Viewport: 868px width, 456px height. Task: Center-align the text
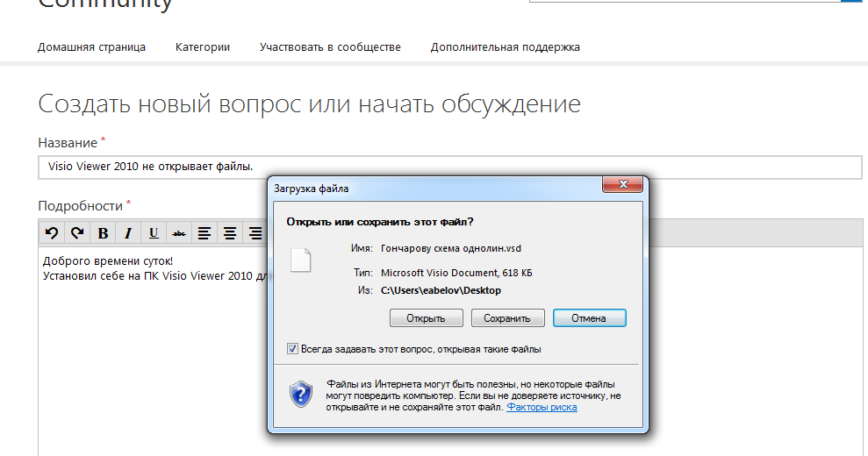click(x=230, y=233)
